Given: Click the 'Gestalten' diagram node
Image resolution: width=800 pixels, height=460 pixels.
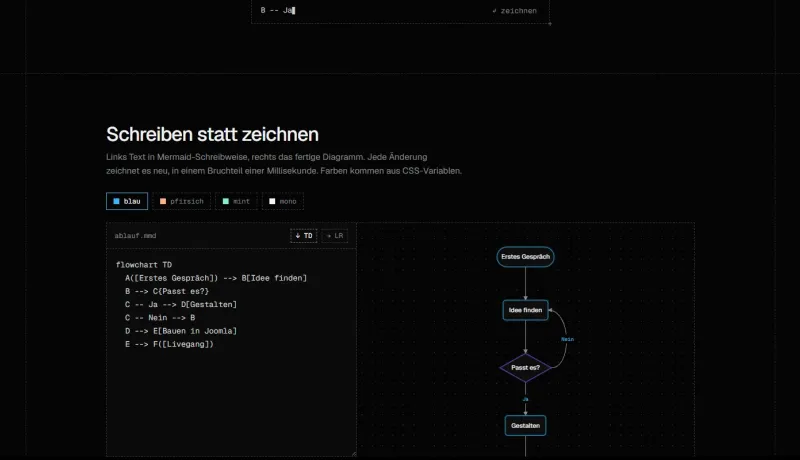Looking at the screenshot, I should [x=526, y=426].
